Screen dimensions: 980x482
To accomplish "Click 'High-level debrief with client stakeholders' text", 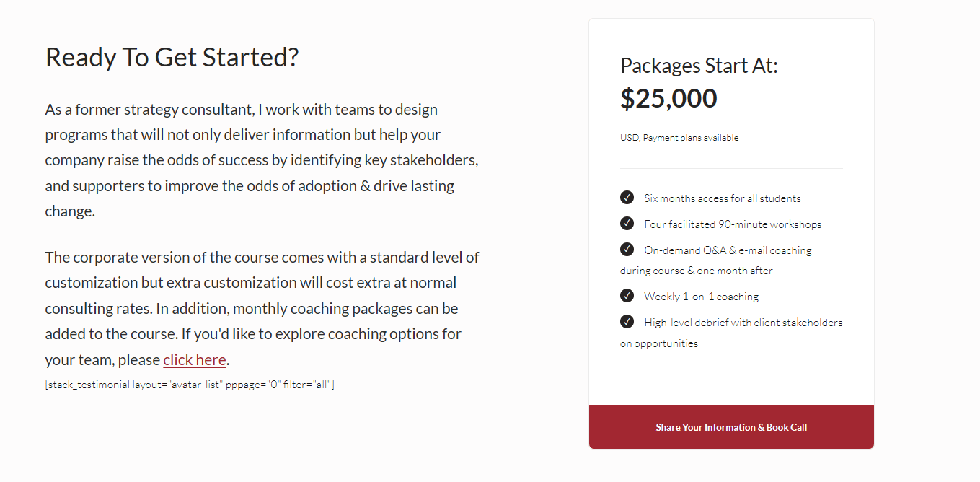I will click(x=743, y=323).
